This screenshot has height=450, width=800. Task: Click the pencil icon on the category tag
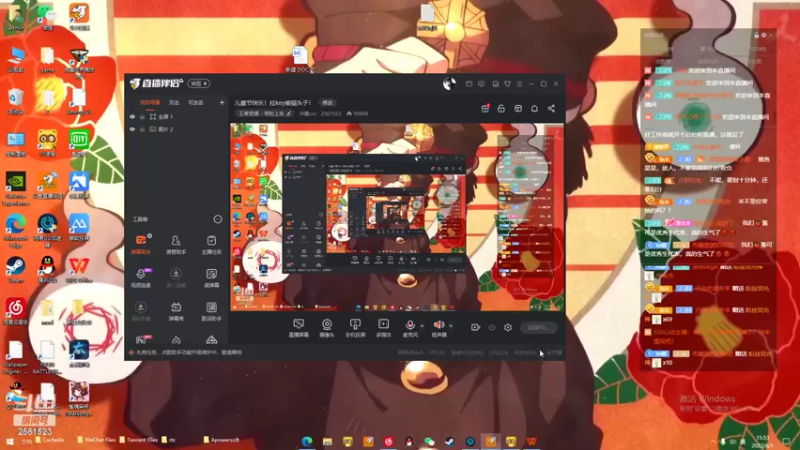(x=289, y=113)
